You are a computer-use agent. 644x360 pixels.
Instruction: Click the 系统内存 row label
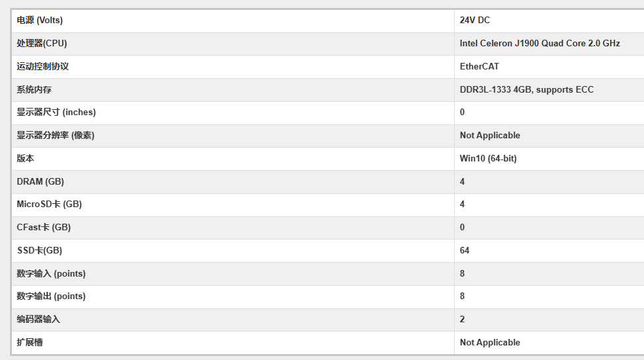(34, 89)
